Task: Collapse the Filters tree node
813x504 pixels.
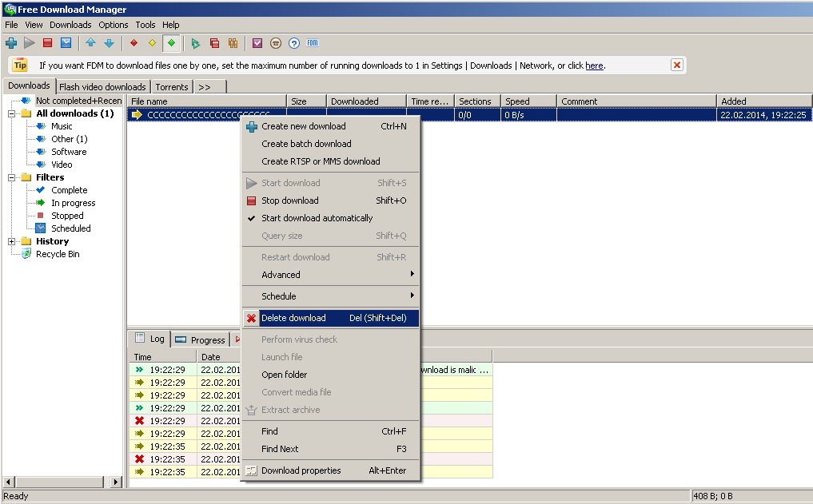Action: click(11, 177)
